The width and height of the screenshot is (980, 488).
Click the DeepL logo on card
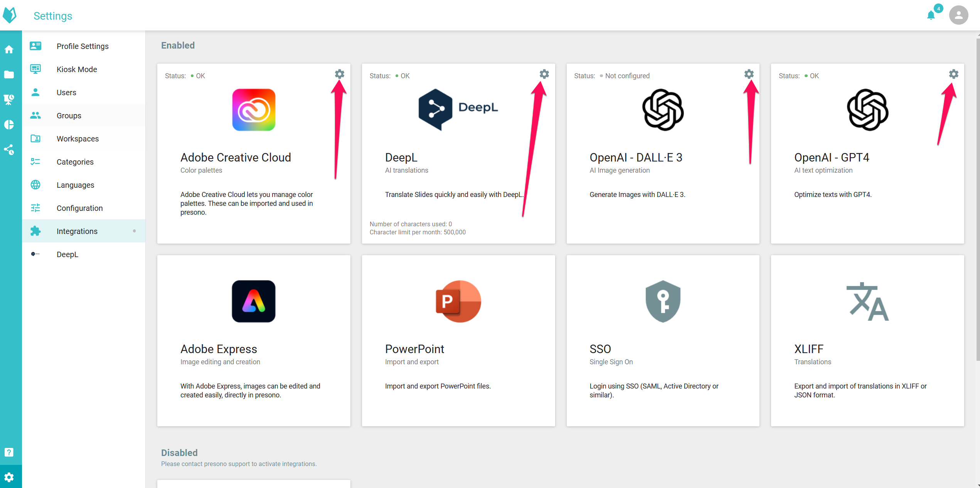(x=458, y=110)
